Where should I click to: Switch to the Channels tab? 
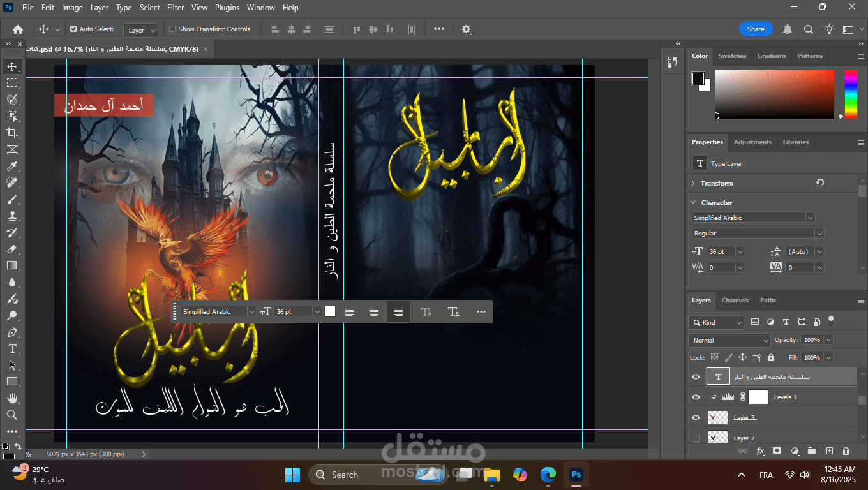click(735, 301)
